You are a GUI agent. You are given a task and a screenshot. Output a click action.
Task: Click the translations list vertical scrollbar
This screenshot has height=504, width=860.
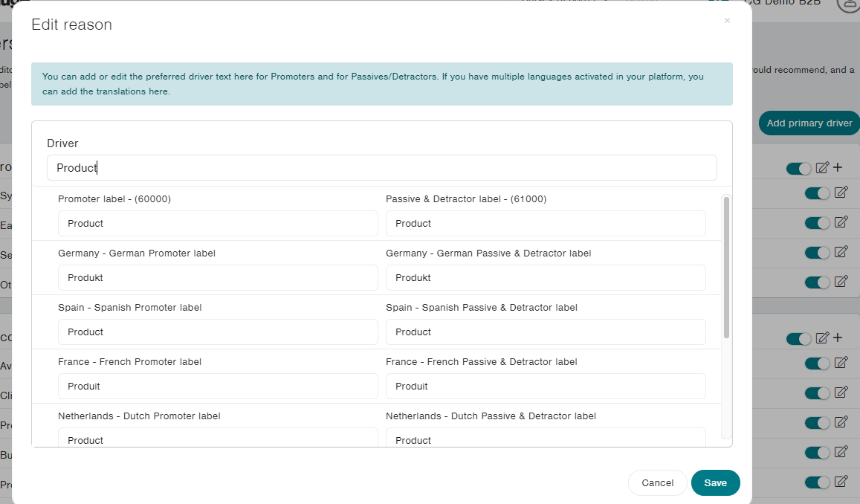pos(726,267)
